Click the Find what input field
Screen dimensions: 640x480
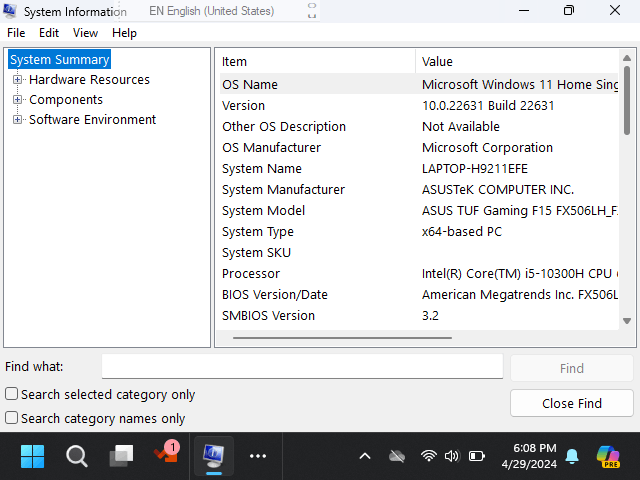pyautogui.click(x=302, y=366)
